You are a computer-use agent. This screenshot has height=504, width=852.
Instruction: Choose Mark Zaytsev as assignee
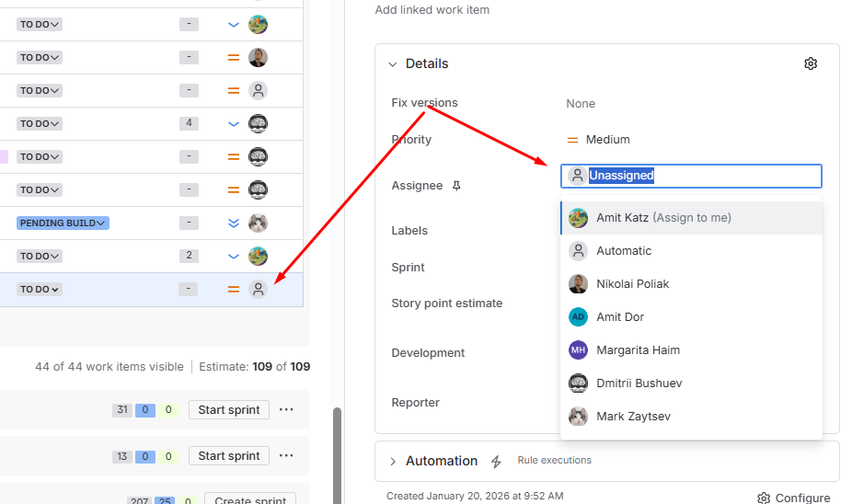coord(691,417)
